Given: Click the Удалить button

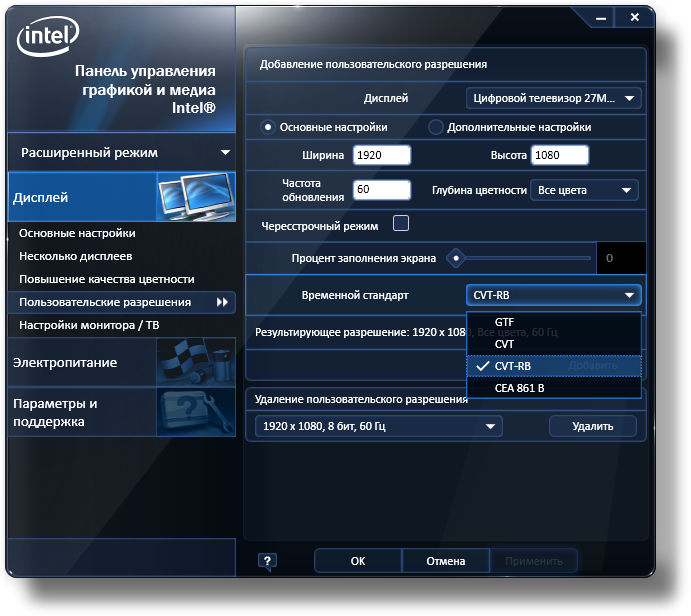Looking at the screenshot, I should click(593, 427).
